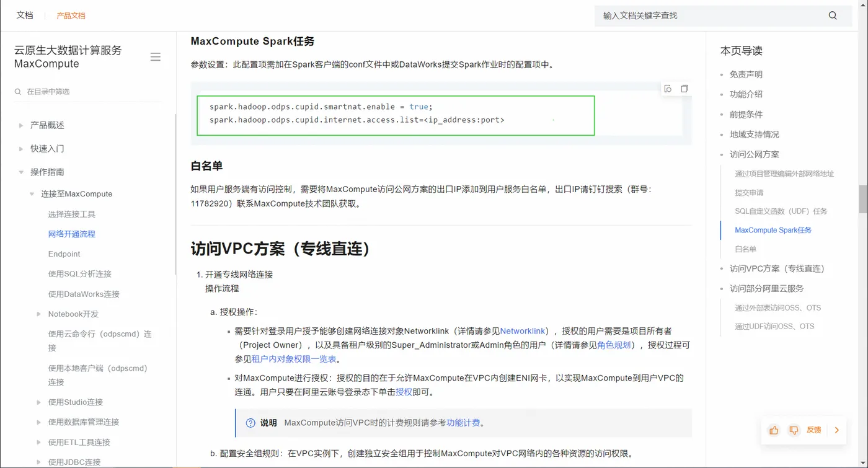Expand the 使用Studio连接 tree node

pos(39,402)
